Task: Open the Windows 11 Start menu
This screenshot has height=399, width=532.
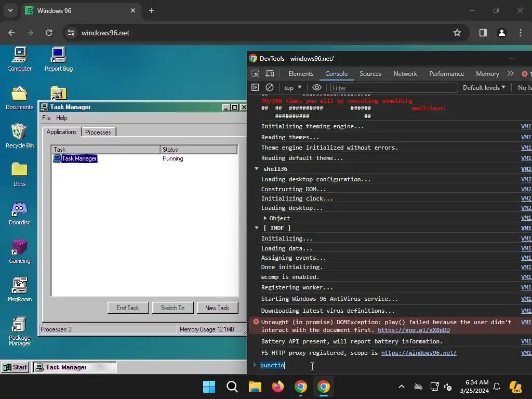Action: 209,387
